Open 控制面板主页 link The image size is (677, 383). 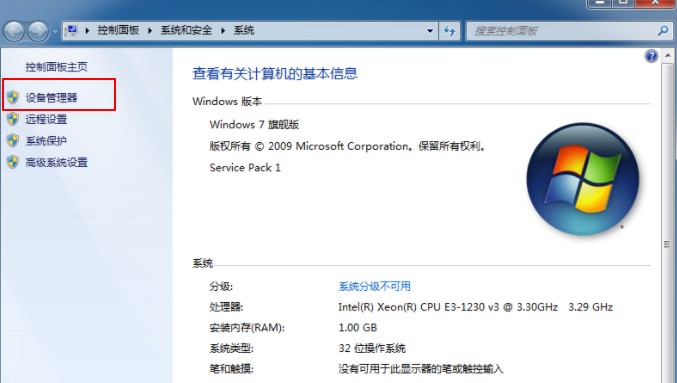pyautogui.click(x=56, y=67)
